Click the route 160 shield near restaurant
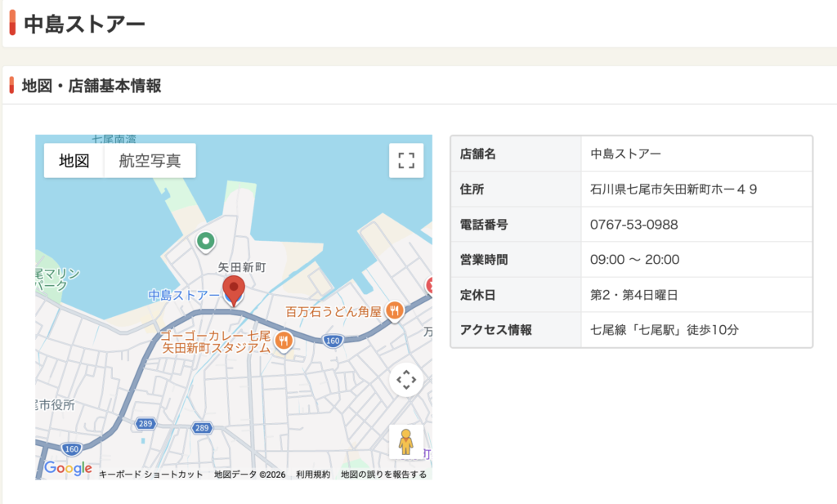This screenshot has height=504, width=837. coord(332,341)
